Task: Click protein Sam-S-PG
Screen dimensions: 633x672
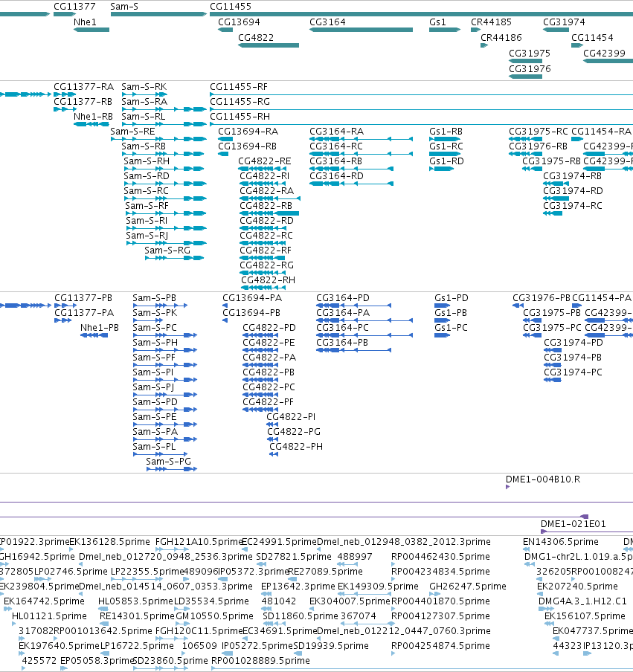Action: (x=169, y=462)
